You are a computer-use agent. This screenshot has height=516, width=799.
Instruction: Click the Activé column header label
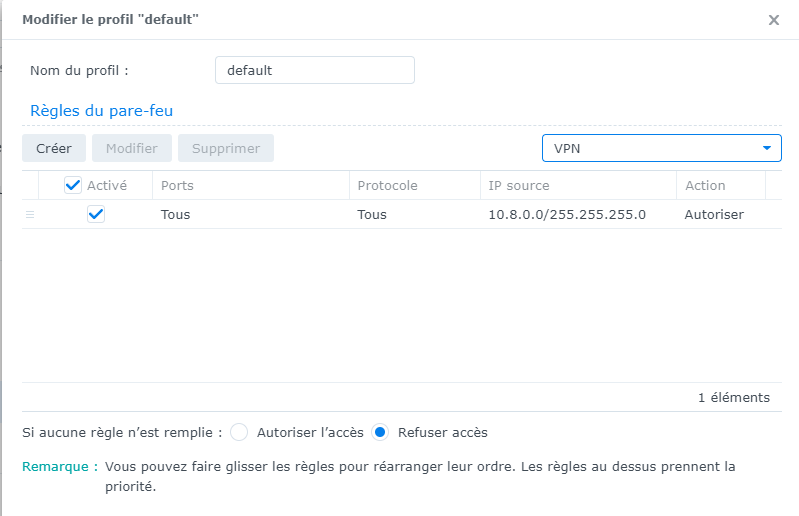107,185
